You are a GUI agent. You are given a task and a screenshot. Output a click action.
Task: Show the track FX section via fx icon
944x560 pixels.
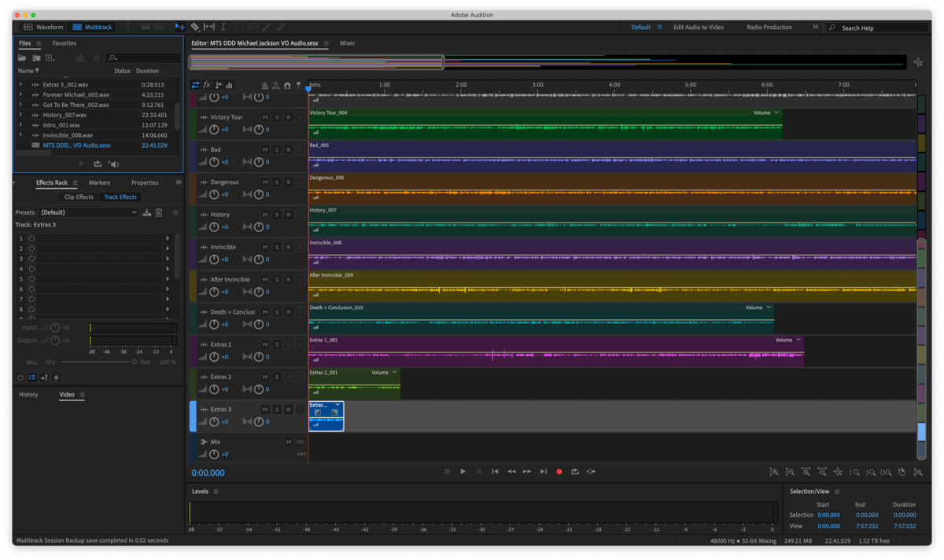click(207, 85)
